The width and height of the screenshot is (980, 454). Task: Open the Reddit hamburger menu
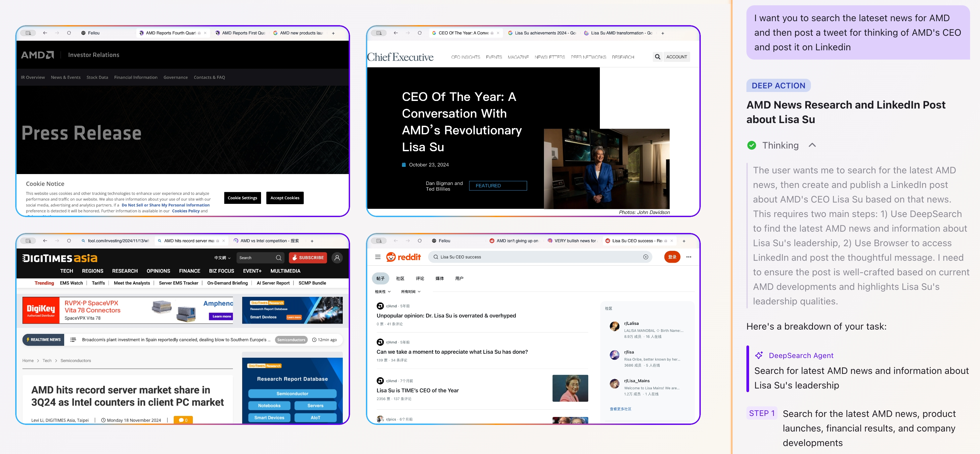(x=378, y=257)
